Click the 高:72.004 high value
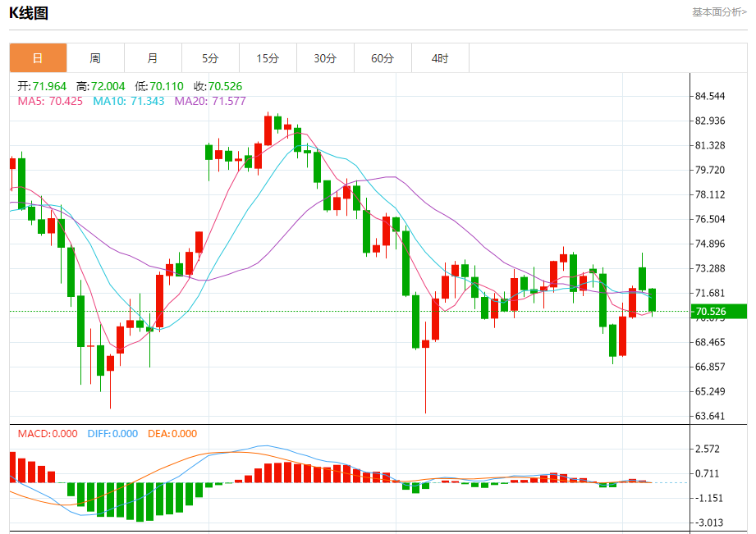The height and width of the screenshot is (534, 756). [x=100, y=86]
